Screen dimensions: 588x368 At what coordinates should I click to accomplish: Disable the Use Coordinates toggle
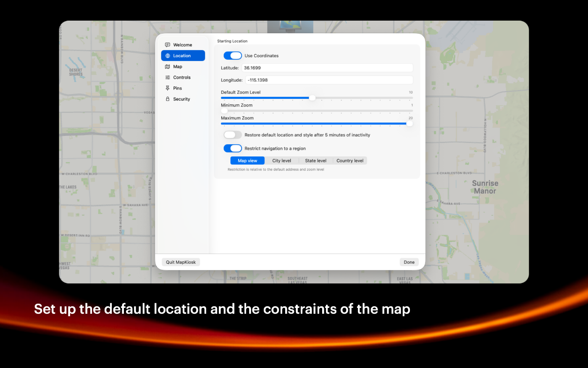pyautogui.click(x=233, y=56)
